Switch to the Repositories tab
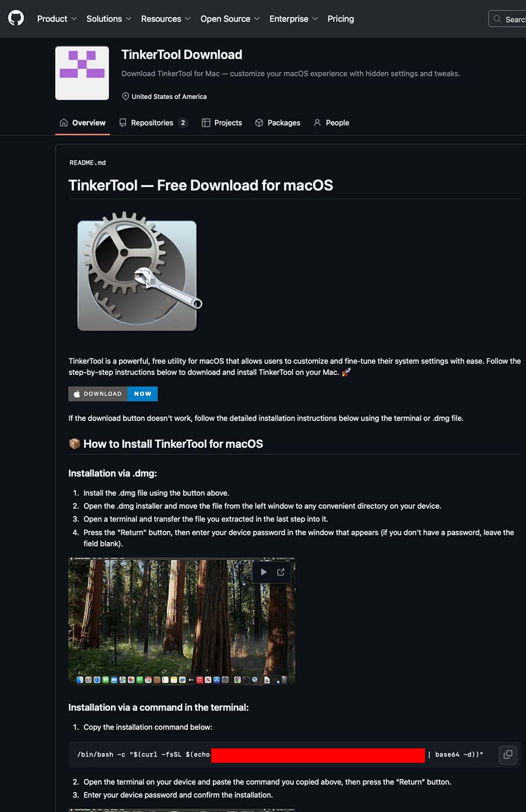Screen dimensions: 526x812 coord(153,123)
